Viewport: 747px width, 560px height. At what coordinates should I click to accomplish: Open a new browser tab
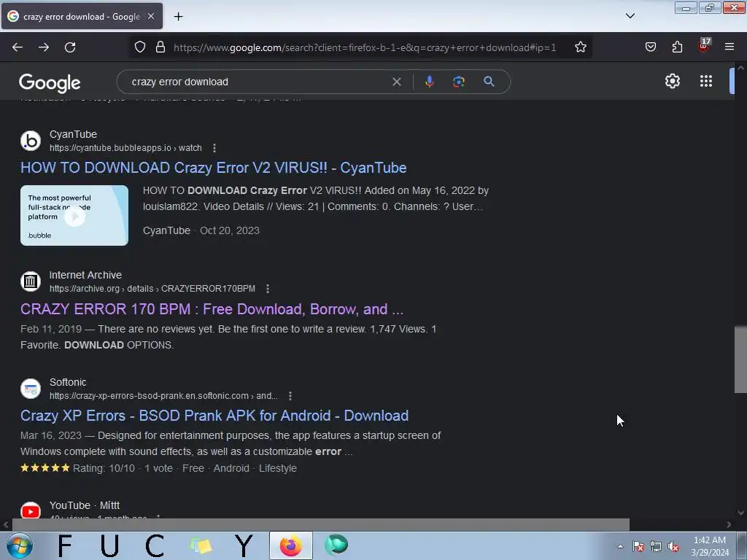click(178, 17)
